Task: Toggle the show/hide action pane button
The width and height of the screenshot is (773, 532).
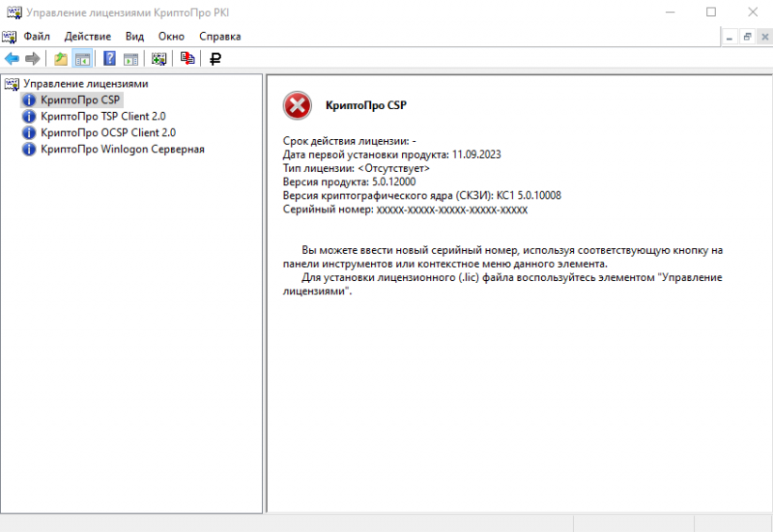Action: tap(130, 59)
